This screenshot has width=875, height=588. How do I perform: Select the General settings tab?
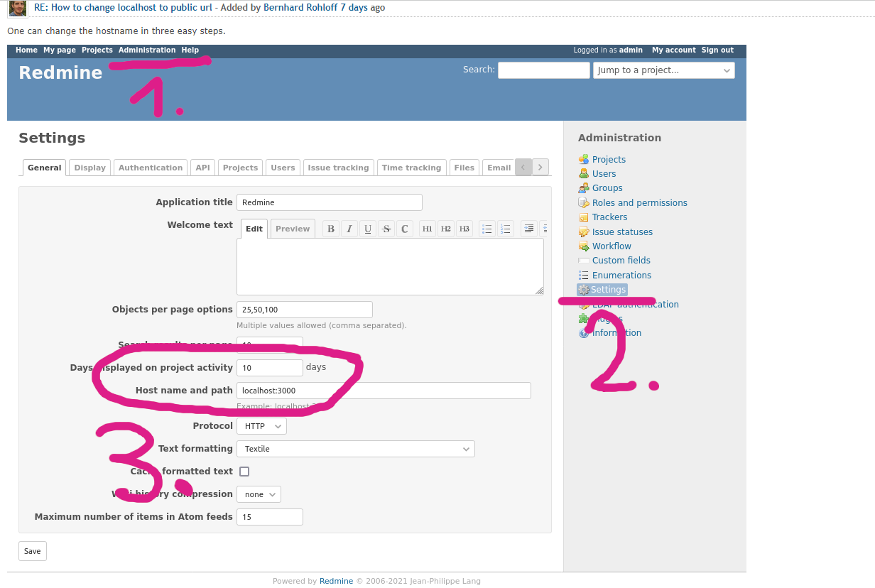click(x=45, y=168)
